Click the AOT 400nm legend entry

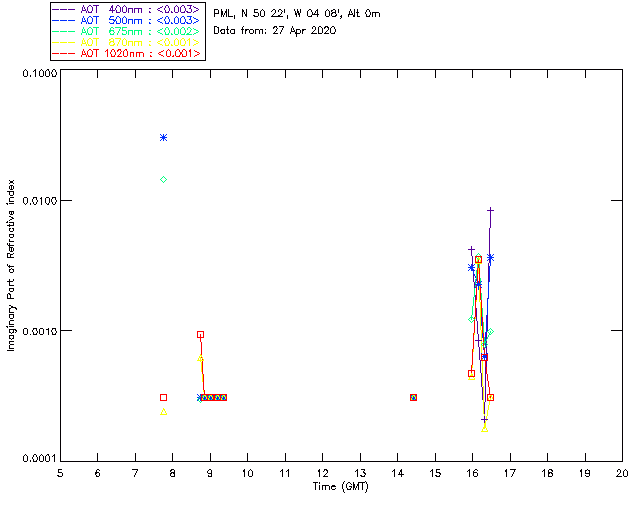point(126,9)
